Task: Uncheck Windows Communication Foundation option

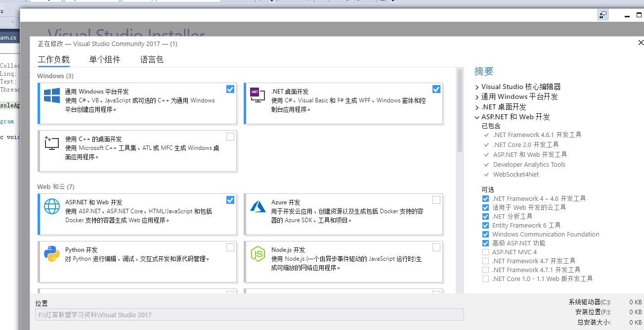Action: click(485, 234)
